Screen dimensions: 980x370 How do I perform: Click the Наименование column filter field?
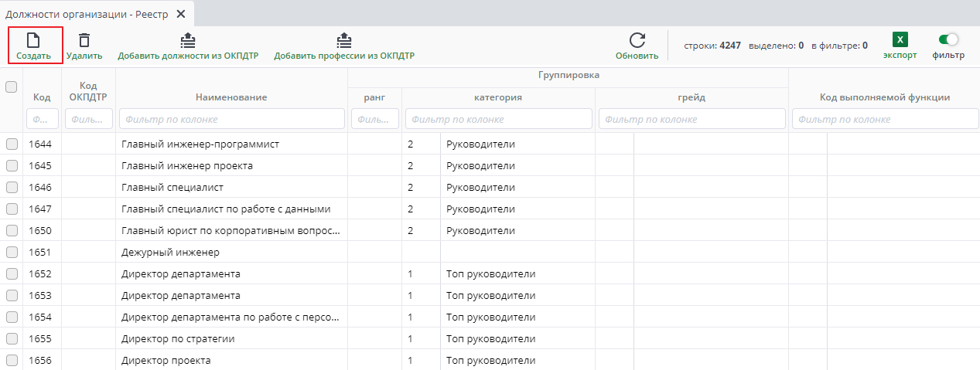click(x=231, y=119)
